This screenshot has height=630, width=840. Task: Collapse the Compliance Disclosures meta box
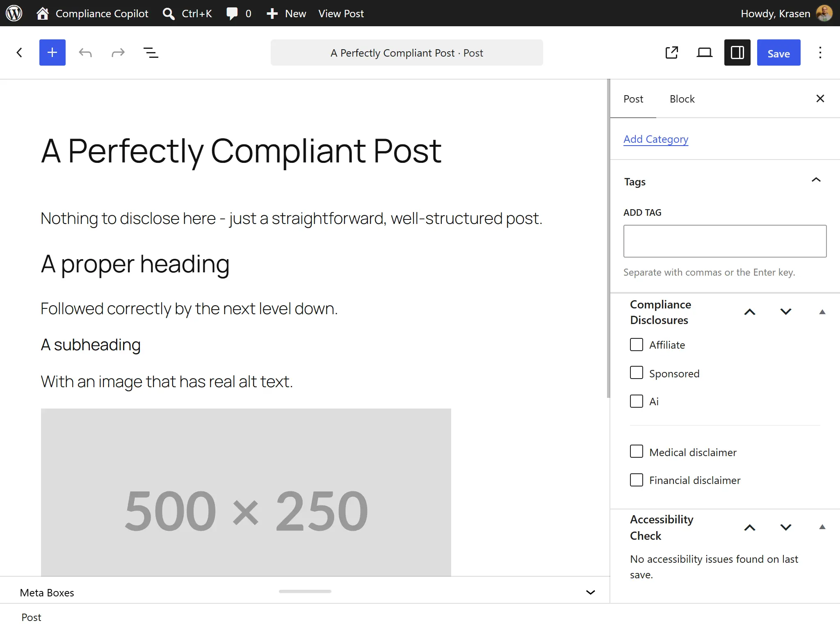click(822, 312)
